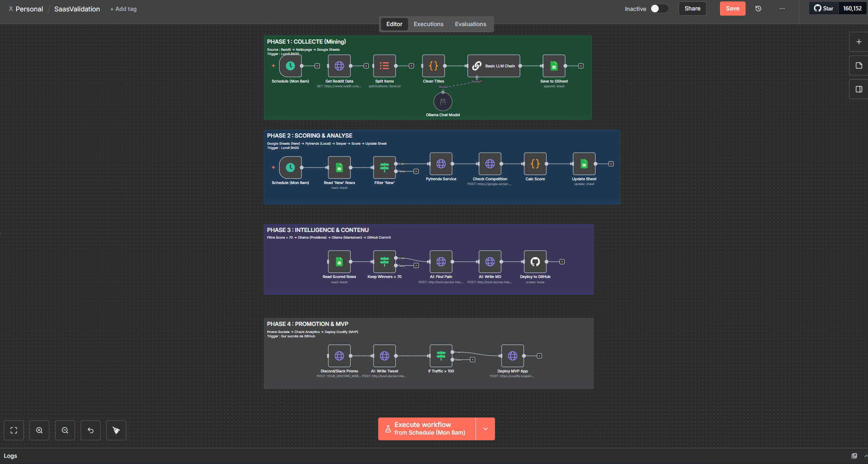Toggle the workflow Inactive switch
The image size is (868, 464).
(x=659, y=9)
